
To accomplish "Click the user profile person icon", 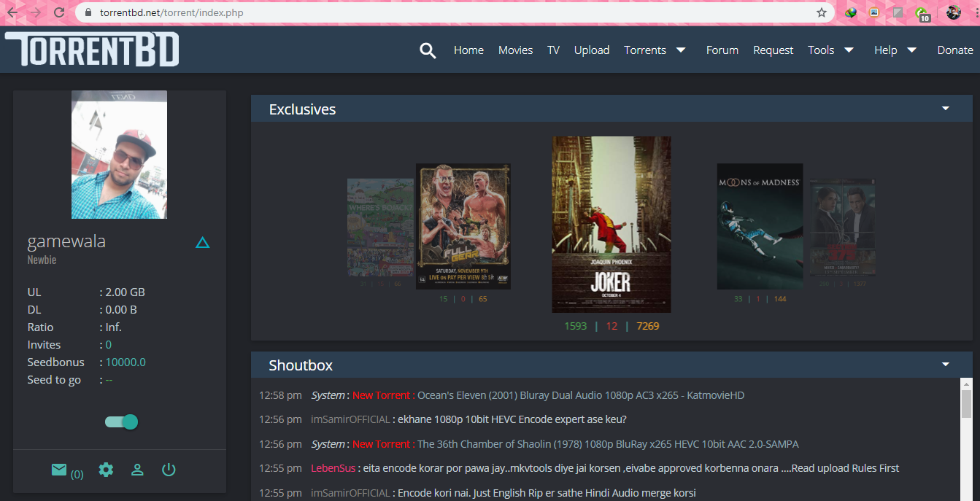I will click(137, 470).
